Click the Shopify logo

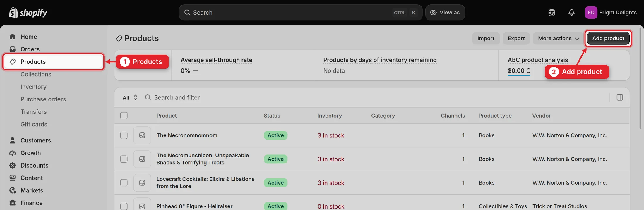(x=28, y=13)
